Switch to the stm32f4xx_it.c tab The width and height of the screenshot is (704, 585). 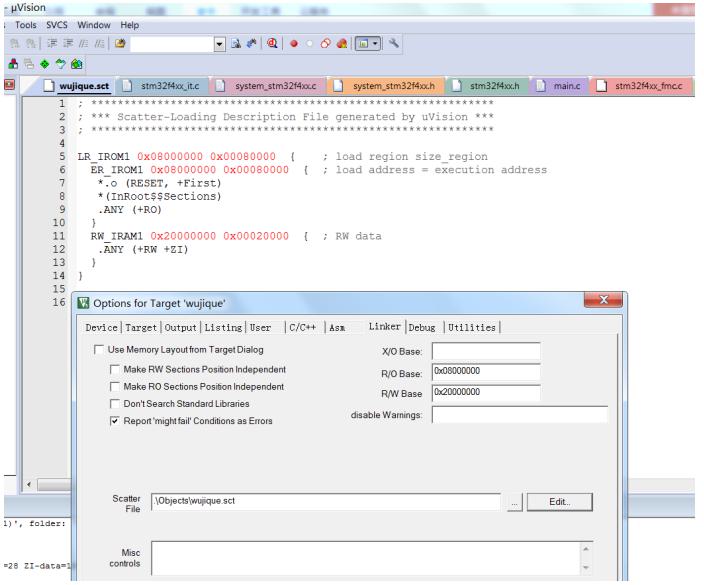pyautogui.click(x=163, y=86)
